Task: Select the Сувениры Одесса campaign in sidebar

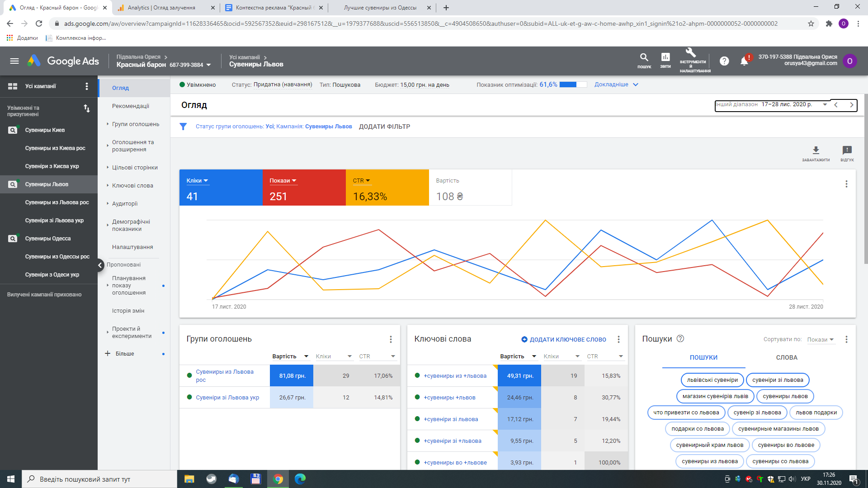Action: coord(48,239)
